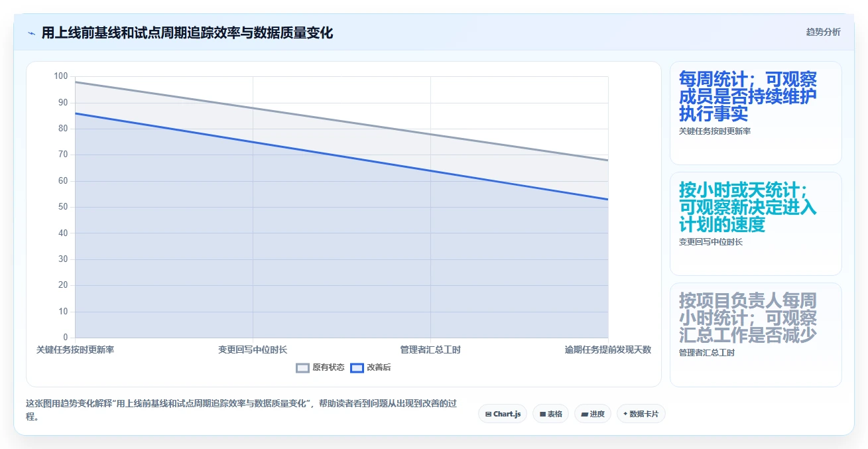This screenshot has width=868, height=449.
Task: Toggle the 改善后 legend item
Action: coord(371,367)
